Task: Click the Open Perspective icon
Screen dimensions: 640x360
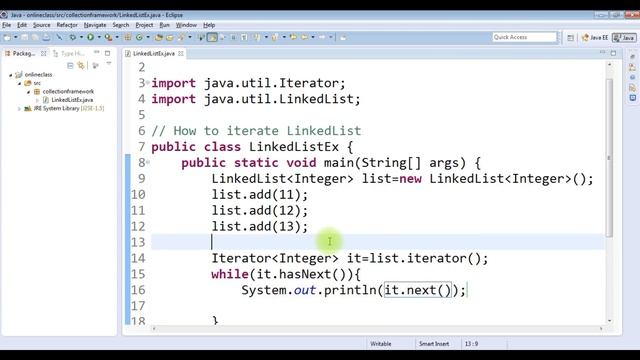Action: (x=571, y=38)
